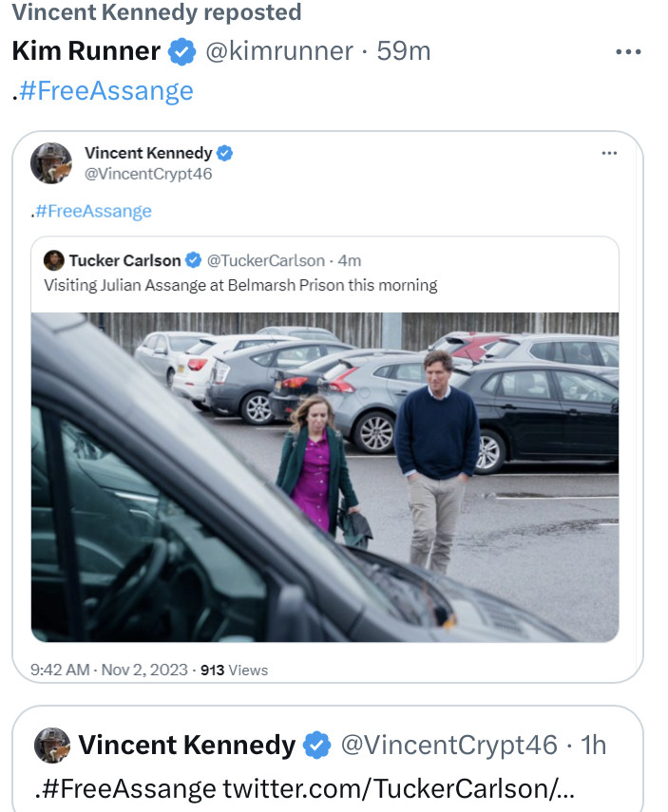Open Kim Runner's more options menu
Image resolution: width=668 pixels, height=812 pixels.
[628, 52]
